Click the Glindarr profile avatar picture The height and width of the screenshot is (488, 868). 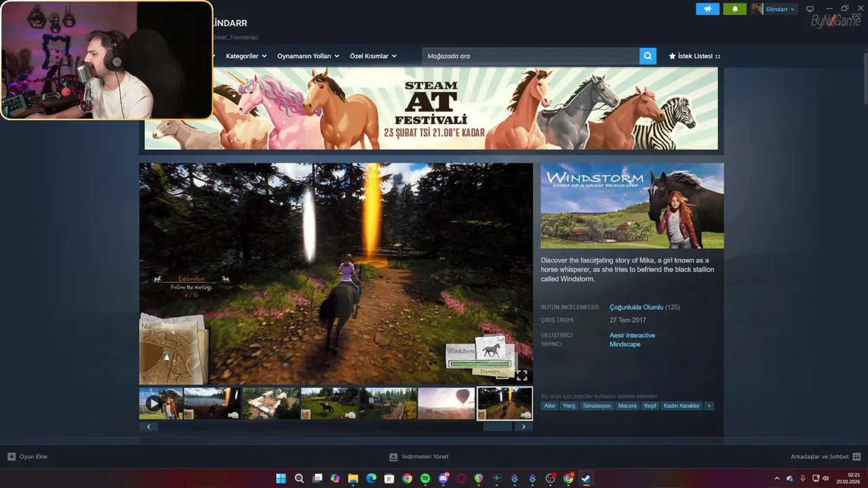[x=757, y=9]
